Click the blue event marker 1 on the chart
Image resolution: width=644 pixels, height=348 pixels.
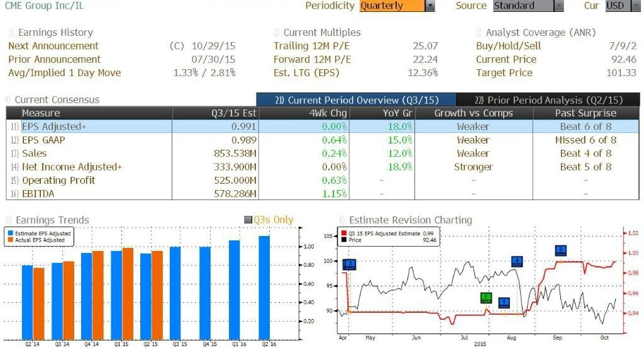coord(504,303)
